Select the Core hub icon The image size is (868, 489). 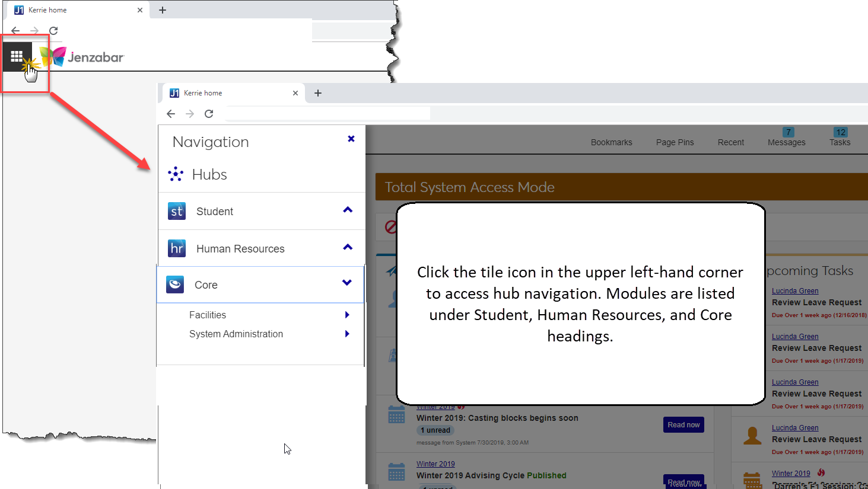175,284
